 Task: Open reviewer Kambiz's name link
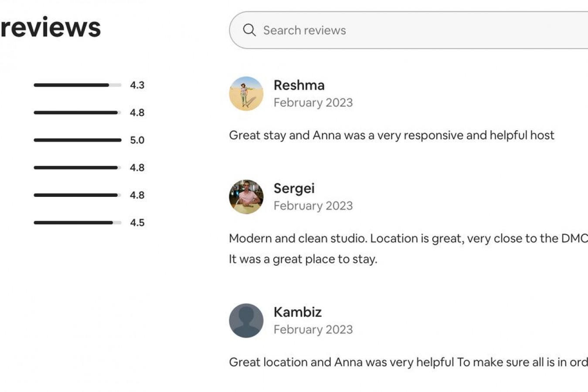point(297,312)
